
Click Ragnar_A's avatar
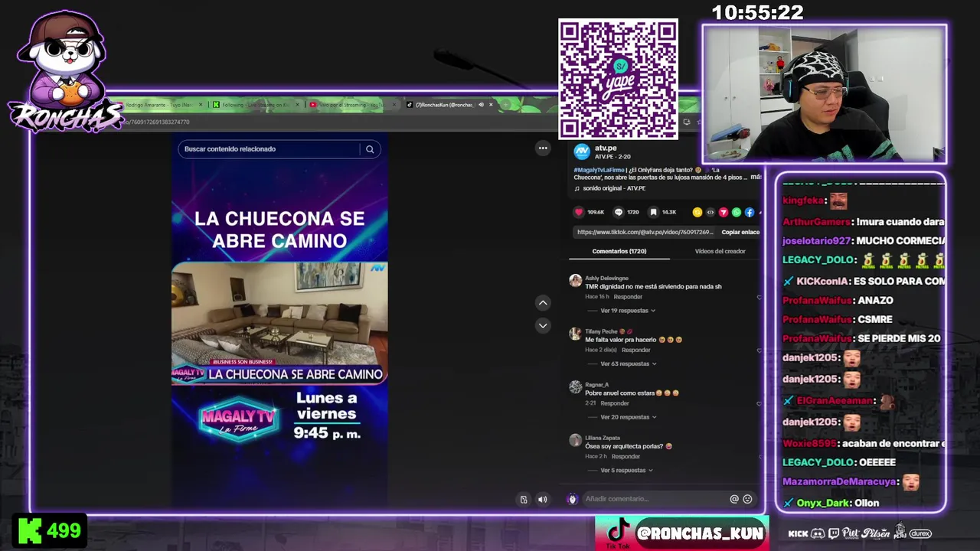[575, 387]
